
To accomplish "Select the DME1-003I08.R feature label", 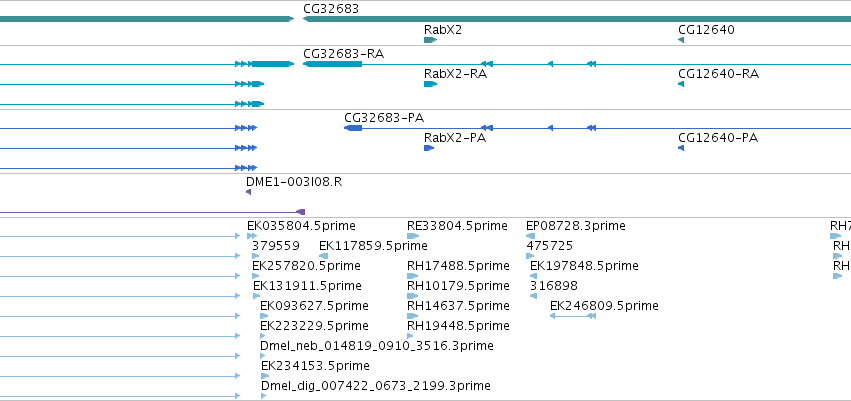I will tap(294, 182).
